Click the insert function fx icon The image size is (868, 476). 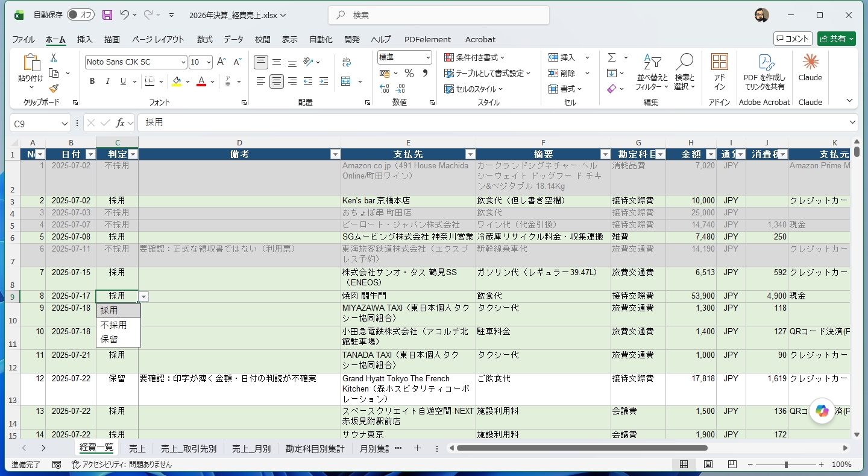click(121, 122)
